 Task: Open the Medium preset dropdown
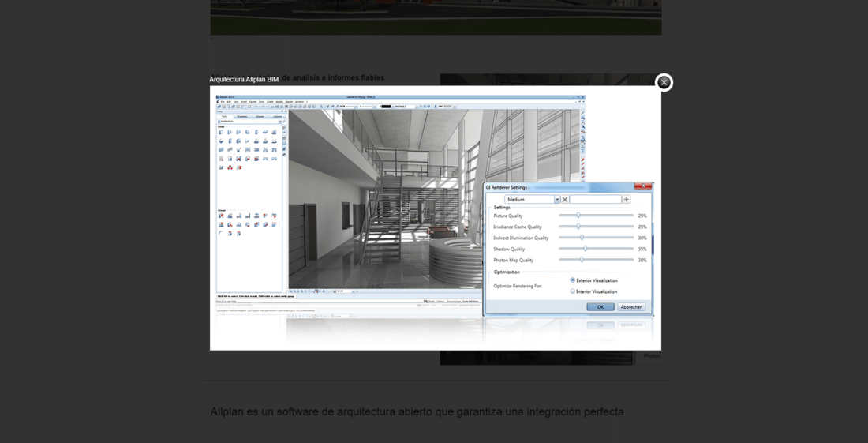[533, 199]
